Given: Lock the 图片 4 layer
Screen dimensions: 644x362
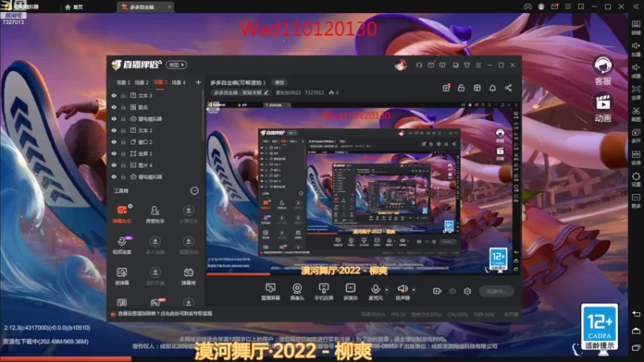Looking at the screenshot, I should tap(123, 165).
